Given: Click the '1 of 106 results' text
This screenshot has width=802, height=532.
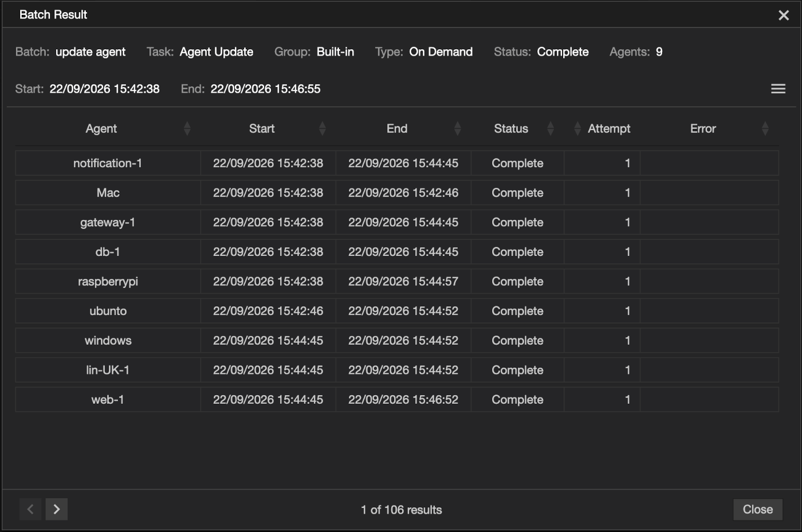Looking at the screenshot, I should coord(402,510).
